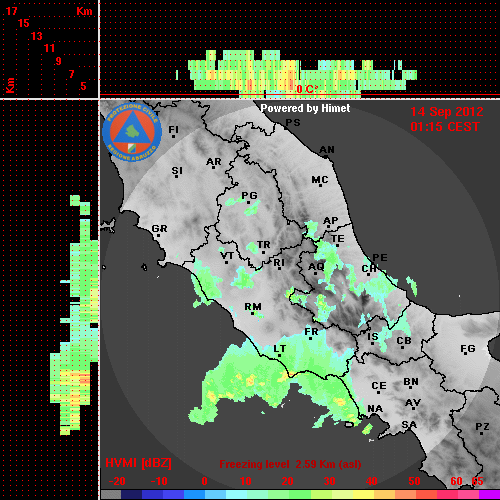
Task: Click the HVMI [dBZ] legend title
Action: pos(138,463)
